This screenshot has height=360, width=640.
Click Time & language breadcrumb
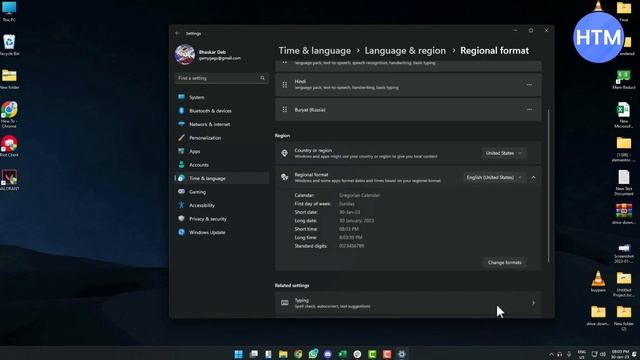(x=315, y=51)
